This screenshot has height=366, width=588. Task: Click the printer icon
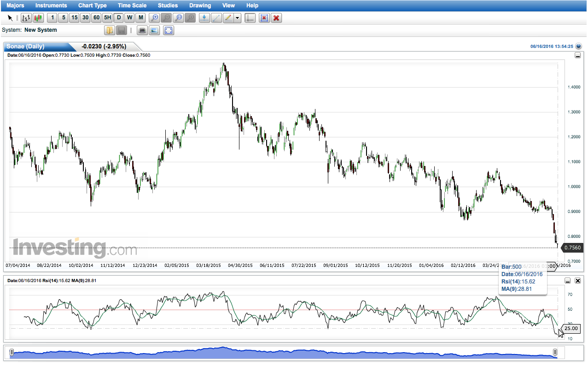point(142,30)
